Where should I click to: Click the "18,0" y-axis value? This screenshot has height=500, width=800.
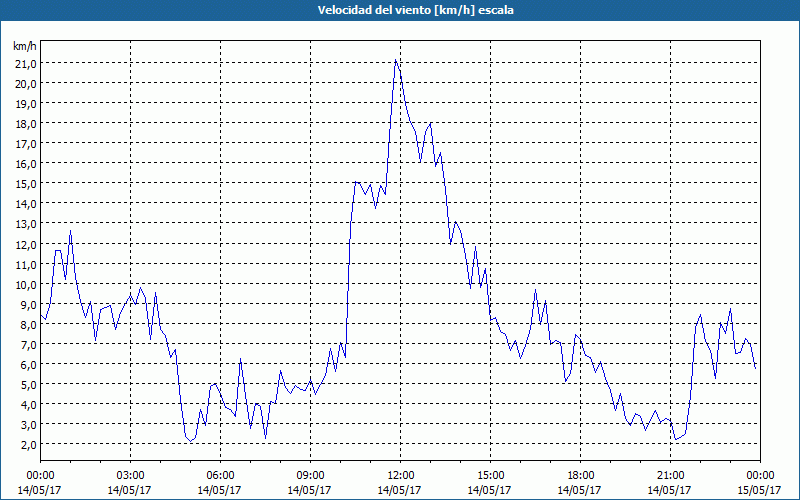(x=27, y=124)
